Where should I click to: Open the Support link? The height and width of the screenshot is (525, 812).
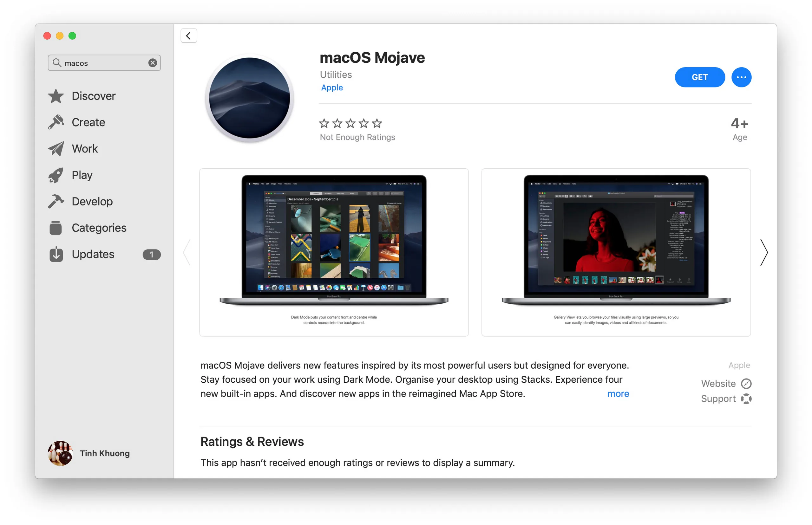pyautogui.click(x=718, y=399)
